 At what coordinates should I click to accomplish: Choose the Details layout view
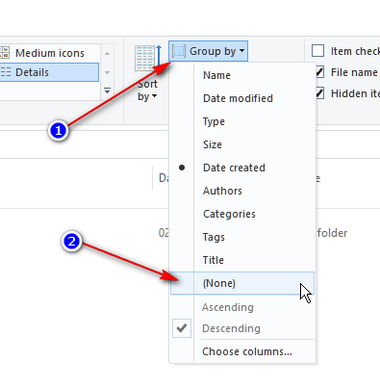[x=49, y=72]
